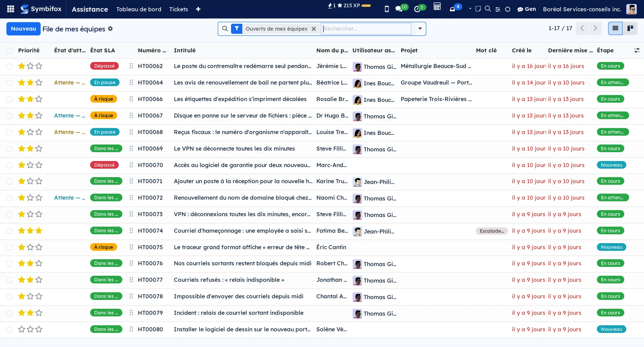
Task: Open the Tableau de bord menu
Action: (139, 9)
